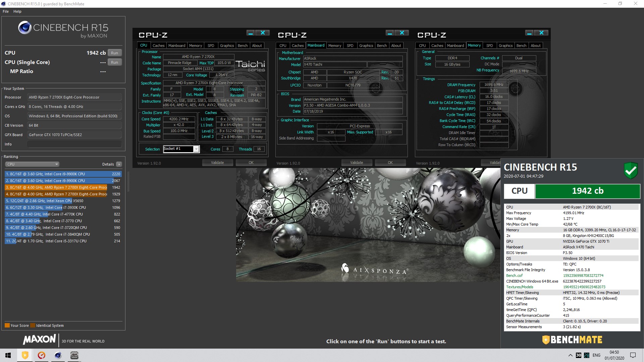The width and height of the screenshot is (644, 362).
Task: Click the Info input field in Your System
Action: 74,144
